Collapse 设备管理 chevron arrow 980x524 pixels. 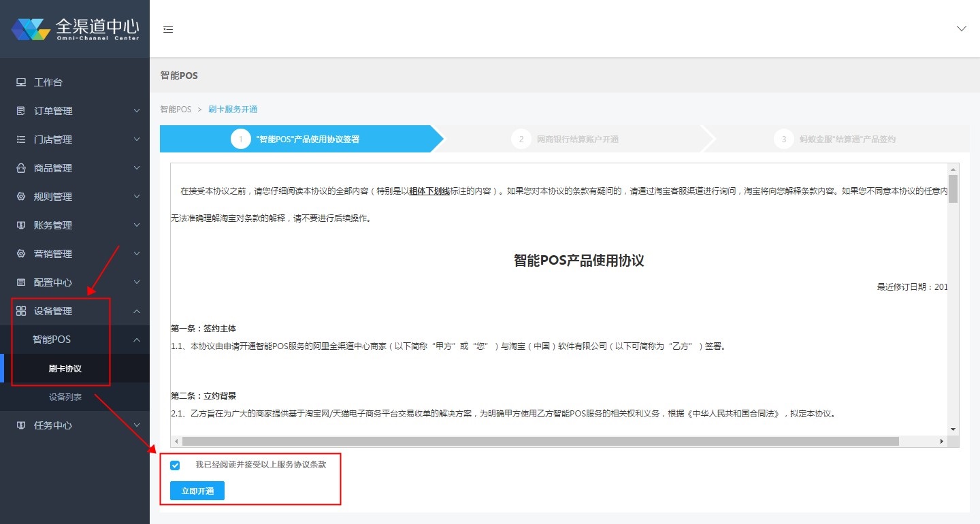137,311
